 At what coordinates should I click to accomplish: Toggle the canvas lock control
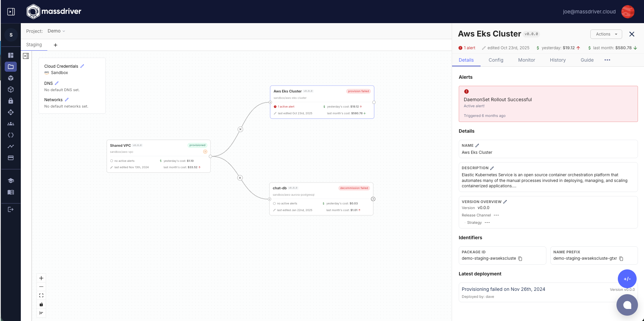(41, 304)
